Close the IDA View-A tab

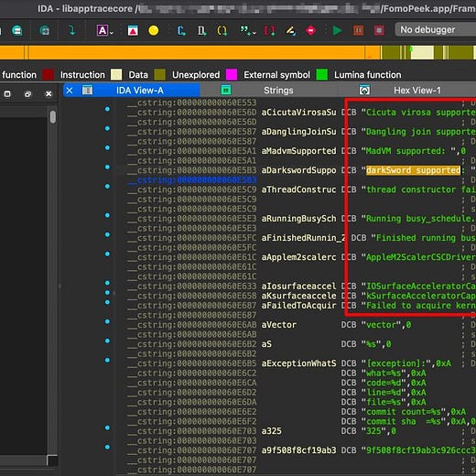(x=70, y=91)
